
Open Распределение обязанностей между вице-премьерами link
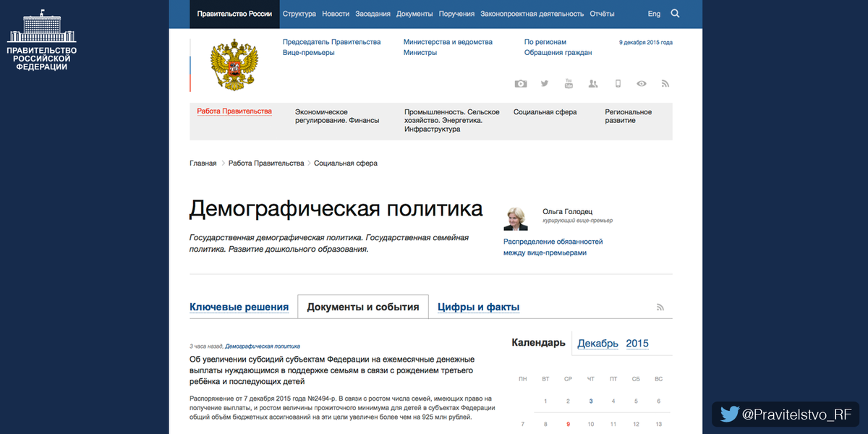pos(553,247)
